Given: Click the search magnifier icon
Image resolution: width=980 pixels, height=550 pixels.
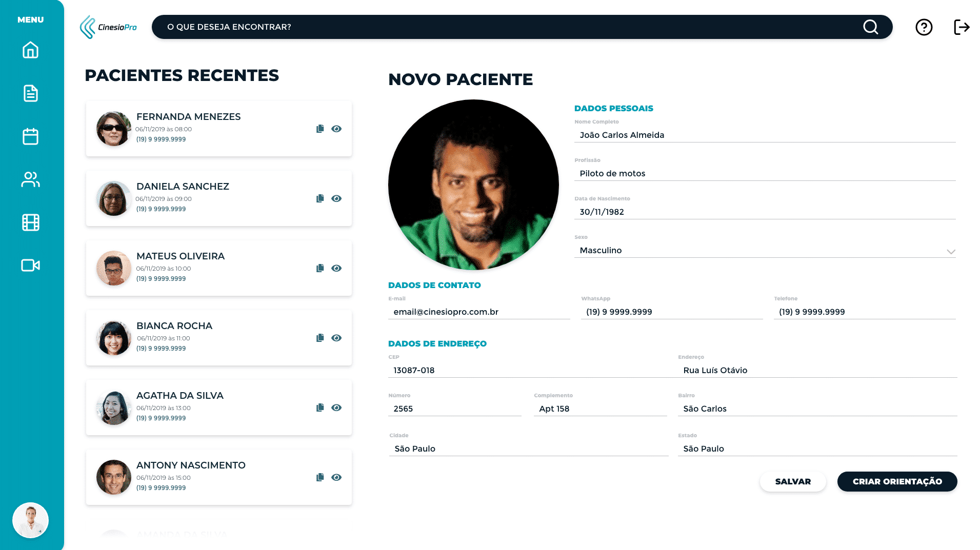Looking at the screenshot, I should click(x=870, y=27).
